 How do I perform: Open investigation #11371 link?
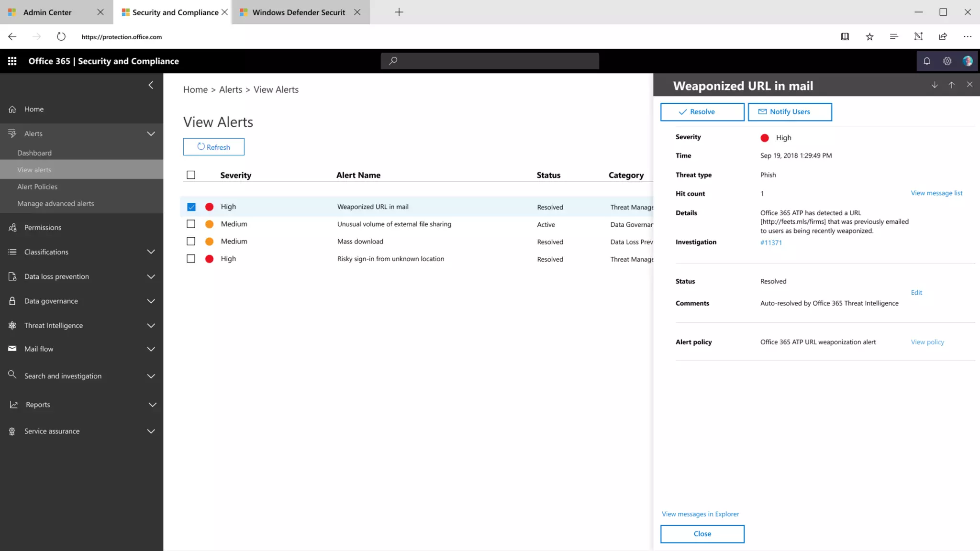771,242
